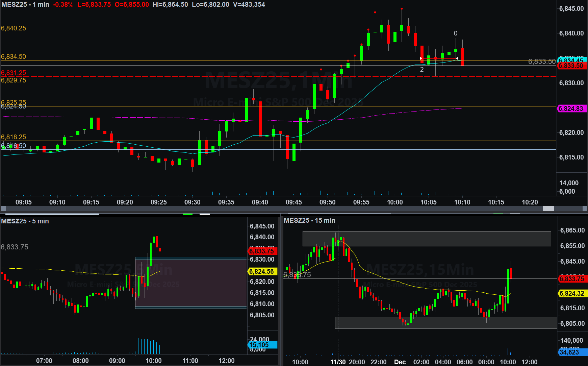Click the right white triangle trade exit marker
Image resolution: width=588 pixels, height=366 pixels.
click(457, 58)
